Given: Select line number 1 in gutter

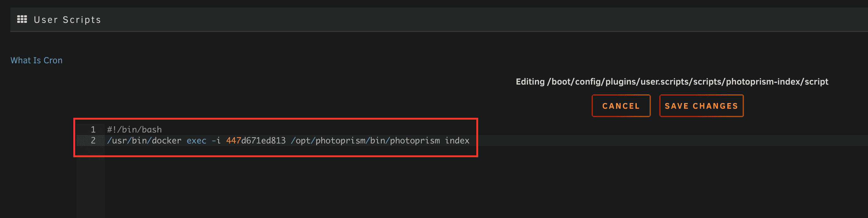Looking at the screenshot, I should pyautogui.click(x=93, y=129).
